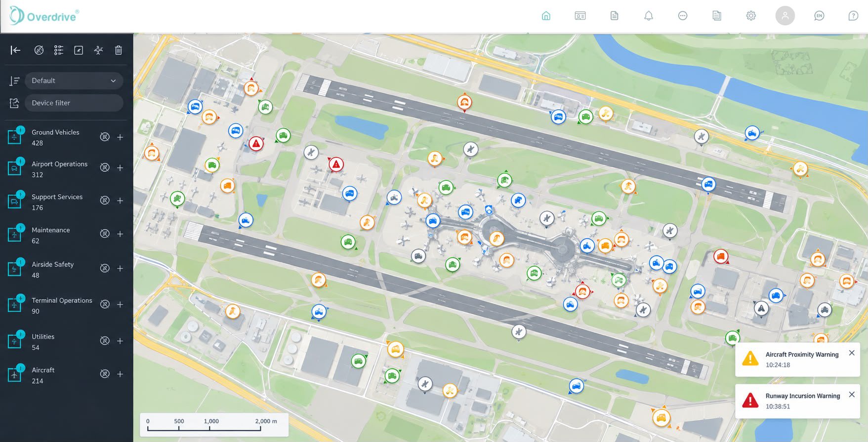The width and height of the screenshot is (868, 442).
Task: Collapse the sidebar with the arrow icon
Action: click(x=16, y=50)
